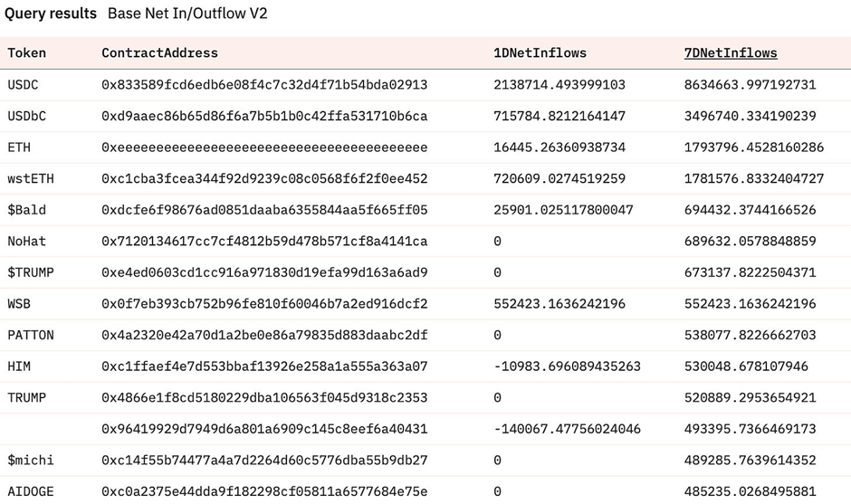Select the WSB 1D net inflow value
This screenshot has width=851, height=504.
559,304
